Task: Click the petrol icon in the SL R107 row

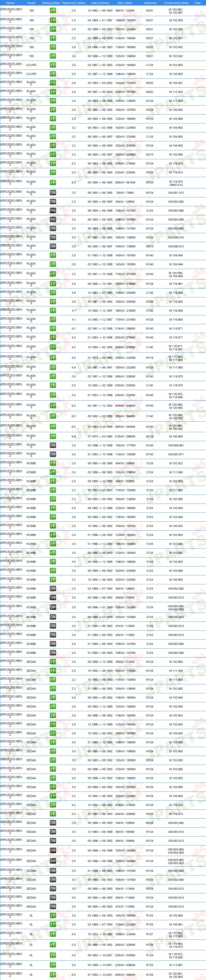Action: pos(52,934)
